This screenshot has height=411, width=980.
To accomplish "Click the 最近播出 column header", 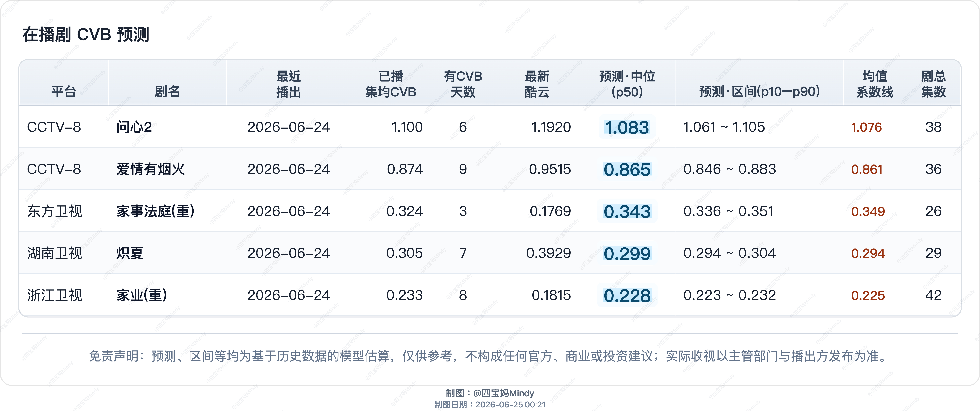I will [288, 84].
